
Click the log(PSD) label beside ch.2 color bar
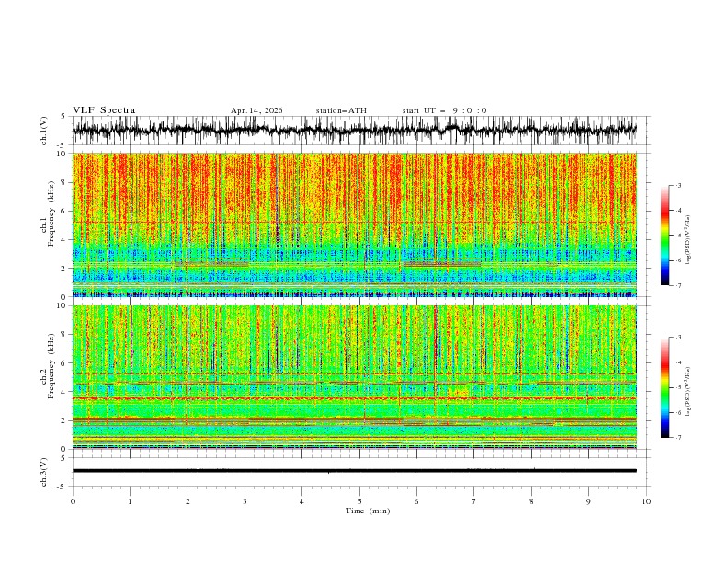pyautogui.click(x=688, y=391)
